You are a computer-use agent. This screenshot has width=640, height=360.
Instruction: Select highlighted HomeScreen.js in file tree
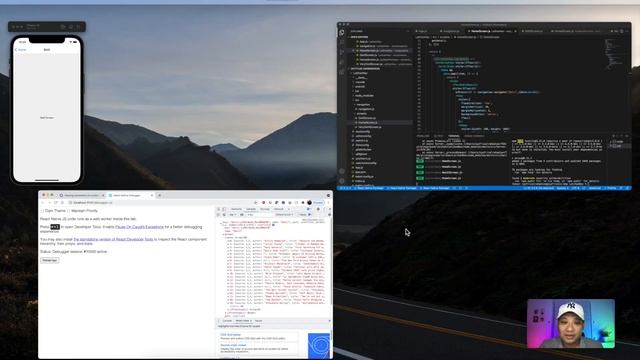click(368, 122)
